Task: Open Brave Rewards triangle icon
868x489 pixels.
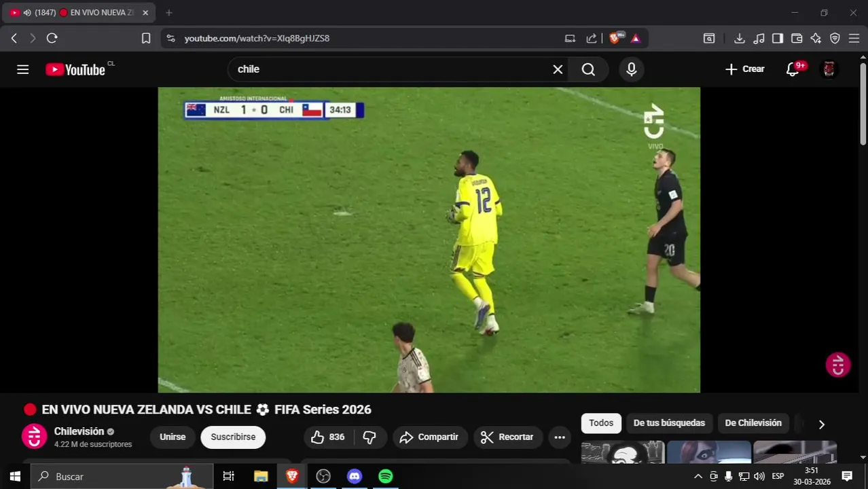Action: point(636,38)
